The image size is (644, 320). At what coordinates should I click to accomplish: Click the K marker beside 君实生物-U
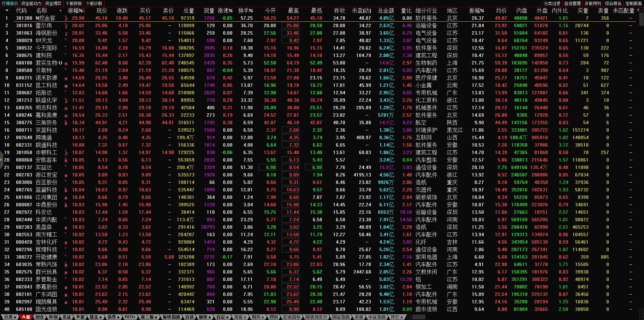click(66, 63)
